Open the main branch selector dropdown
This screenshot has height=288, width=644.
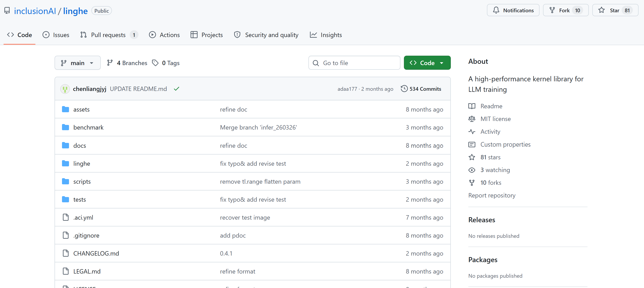point(78,63)
